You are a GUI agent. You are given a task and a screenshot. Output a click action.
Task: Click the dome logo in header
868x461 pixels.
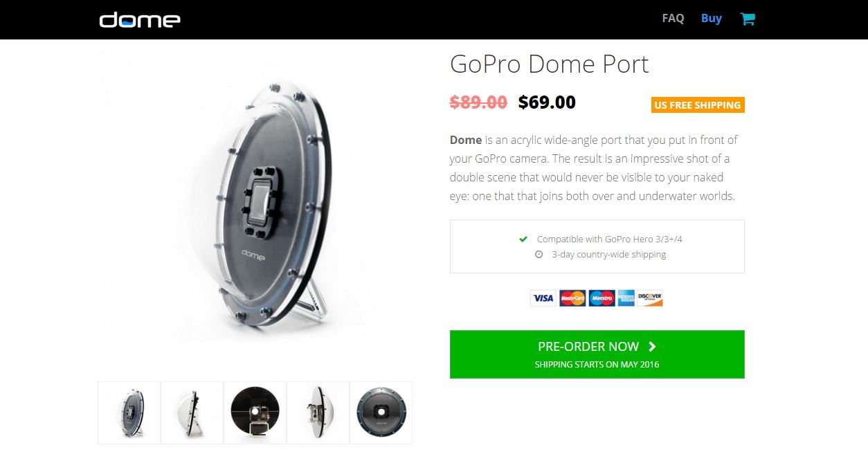point(140,19)
